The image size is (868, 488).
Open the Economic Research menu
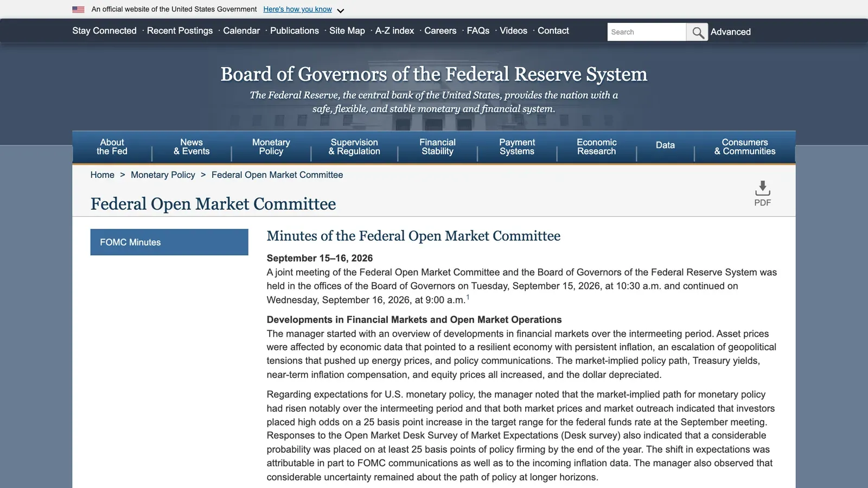(x=597, y=147)
